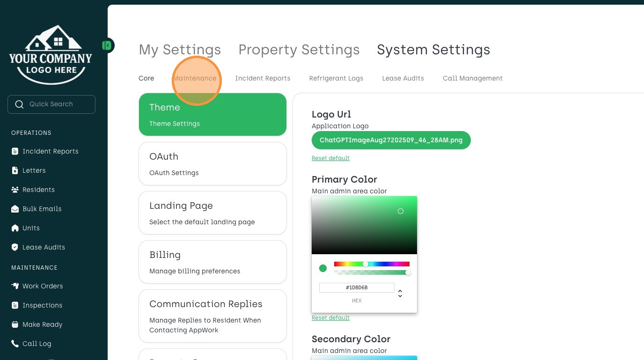Collapse the sidebar with green toggle

click(x=107, y=45)
